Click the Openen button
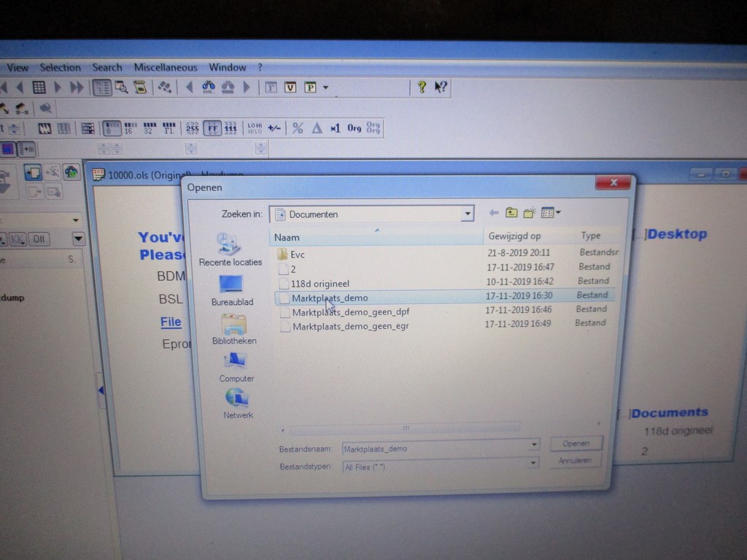 (x=576, y=443)
